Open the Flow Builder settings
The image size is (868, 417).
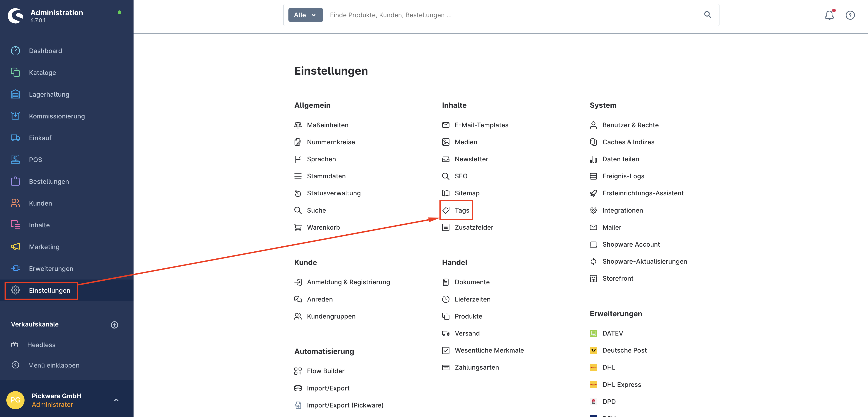point(325,371)
